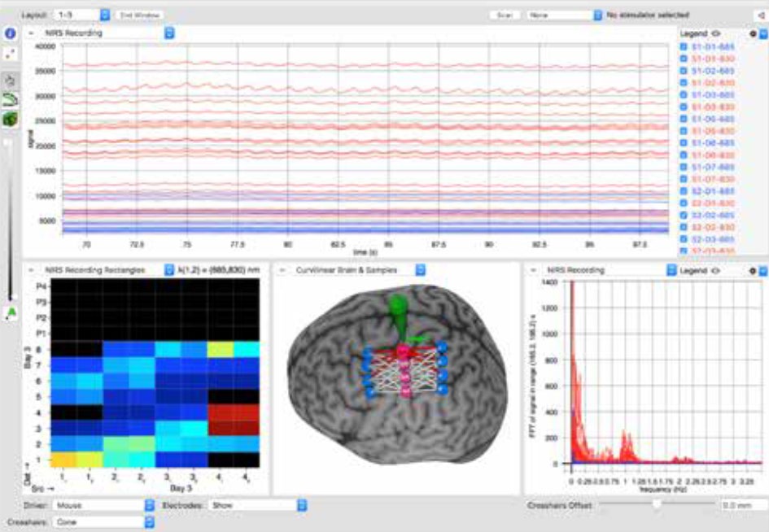Click the Crosshairs Offset mm value field
Viewport: 769px width, 532px height.
[744, 505]
